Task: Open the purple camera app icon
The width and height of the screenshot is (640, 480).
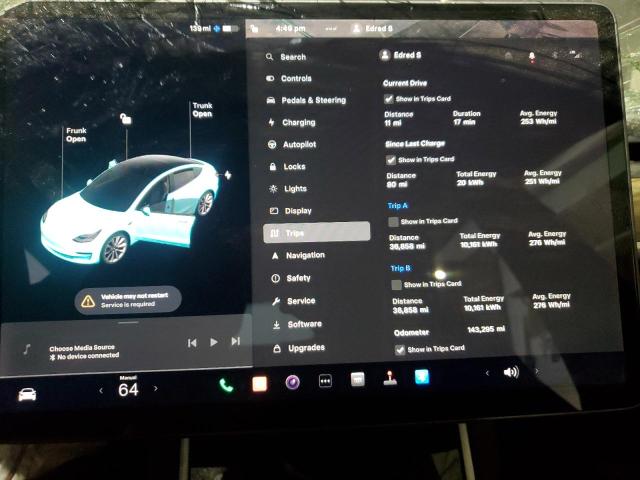Action: (292, 382)
